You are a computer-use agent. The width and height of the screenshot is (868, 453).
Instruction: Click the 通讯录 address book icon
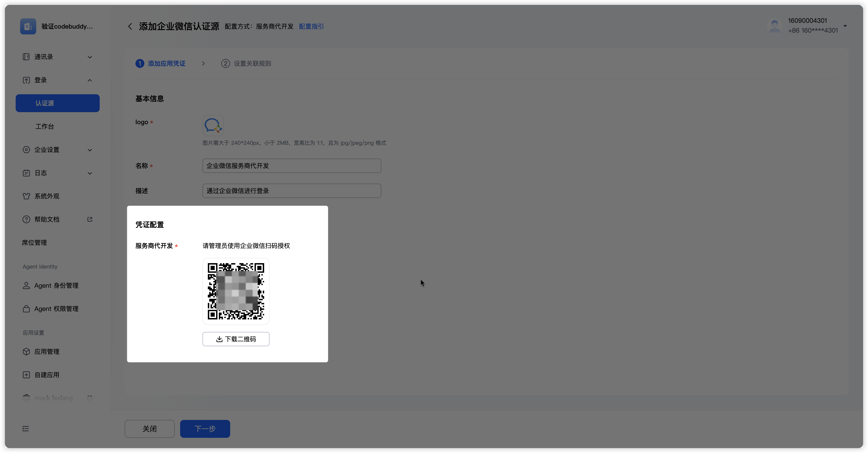(26, 57)
